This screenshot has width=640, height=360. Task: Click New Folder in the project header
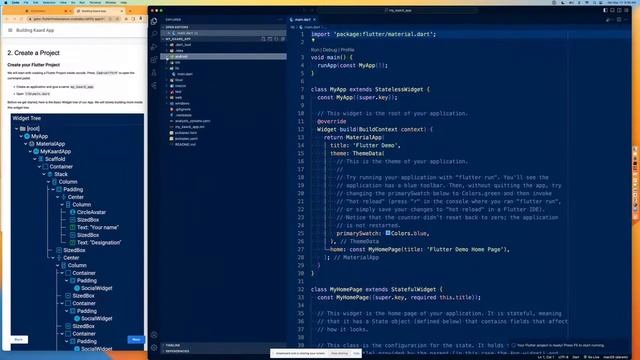(x=270, y=39)
